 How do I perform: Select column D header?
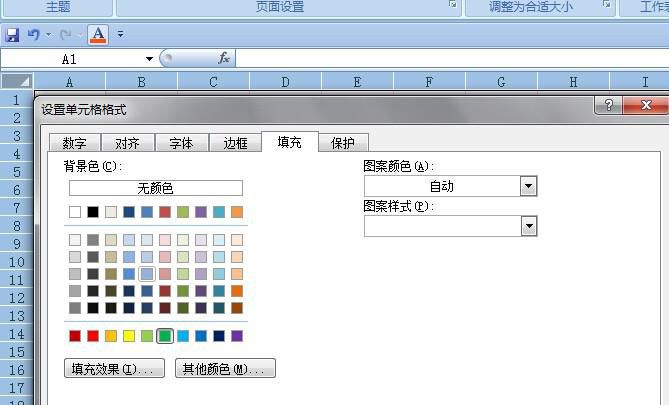[x=285, y=81]
